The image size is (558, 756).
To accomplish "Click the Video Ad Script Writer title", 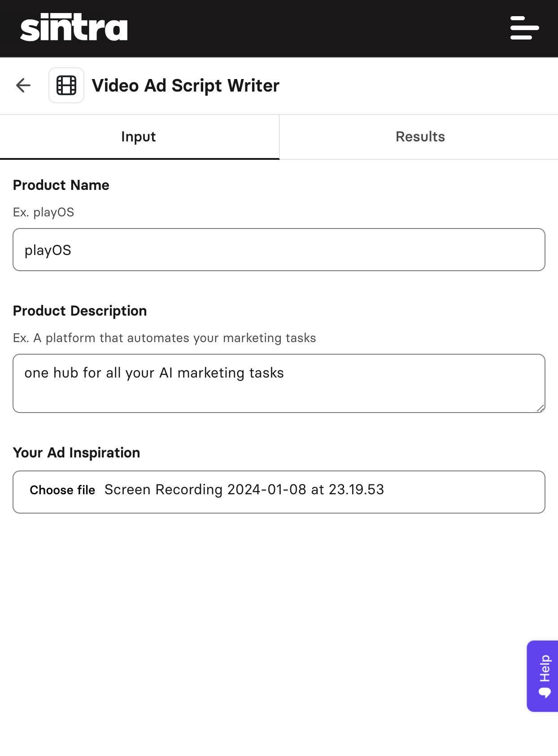I will pos(186,86).
